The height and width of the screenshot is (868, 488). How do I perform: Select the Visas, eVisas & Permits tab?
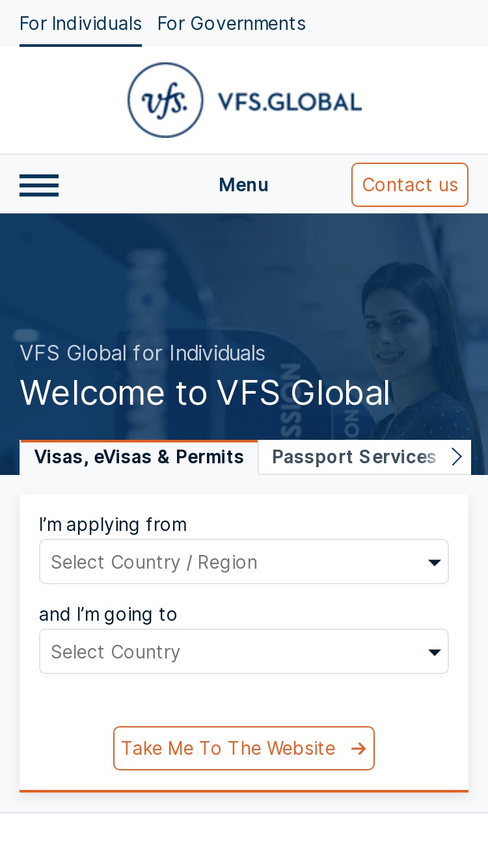[x=139, y=457]
